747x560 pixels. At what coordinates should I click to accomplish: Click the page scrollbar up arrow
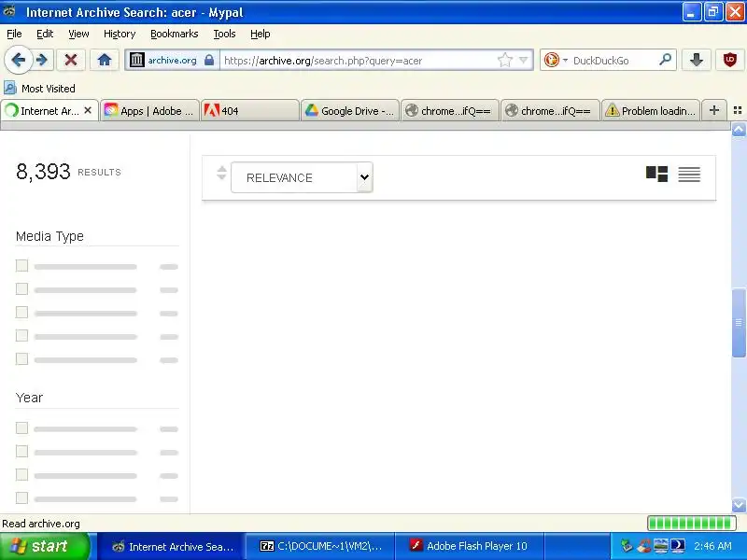pos(739,130)
